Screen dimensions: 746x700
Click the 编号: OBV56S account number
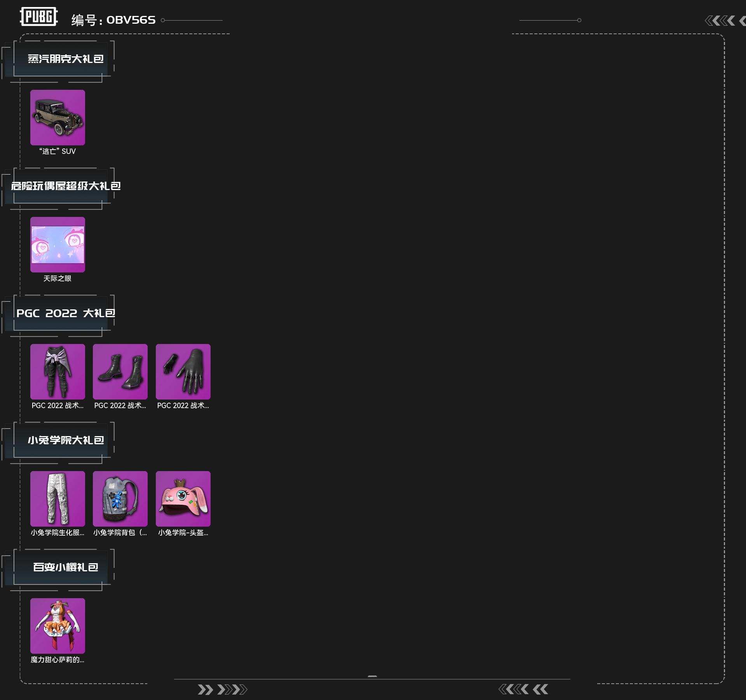[x=113, y=20]
